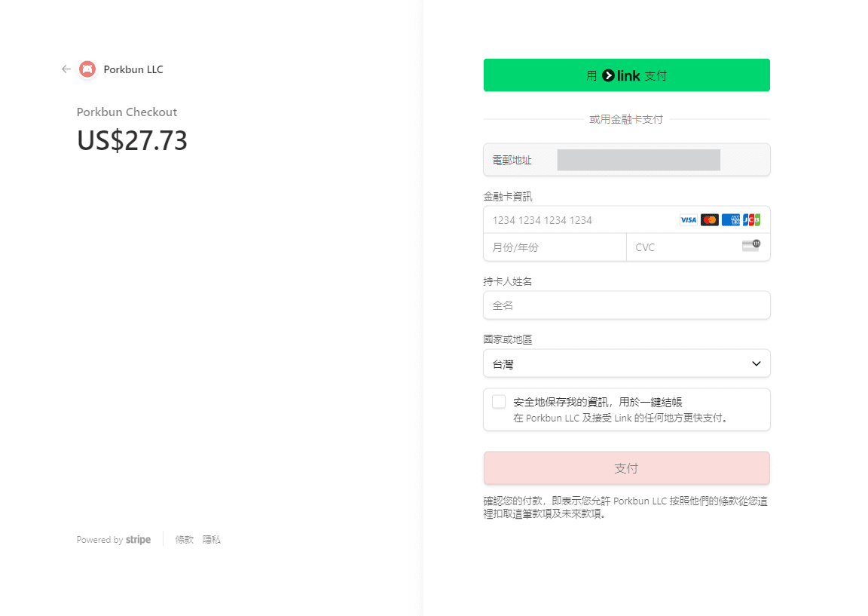Click the pink 支付 pay button
This screenshot has height=616, width=868.
pos(627,468)
